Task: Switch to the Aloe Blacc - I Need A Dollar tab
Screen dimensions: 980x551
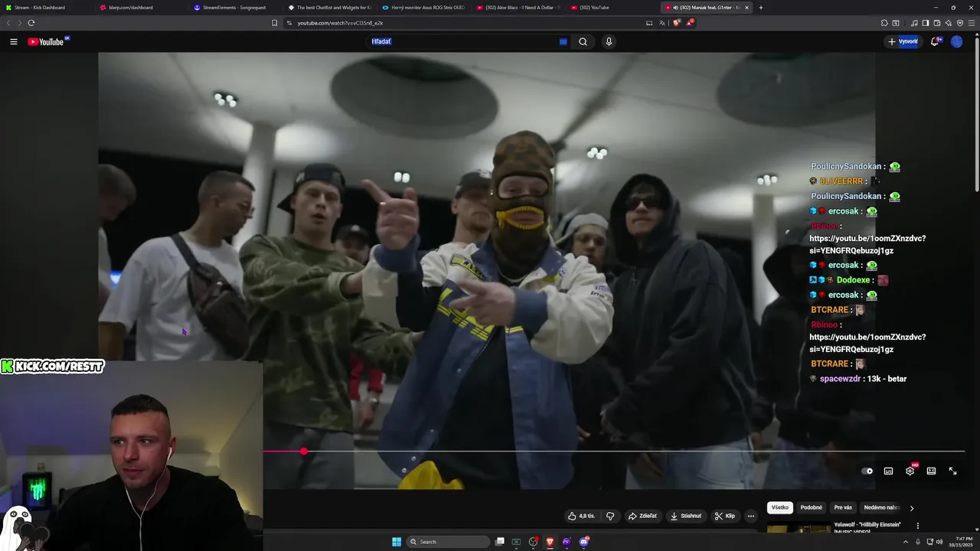Action: pyautogui.click(x=518, y=8)
